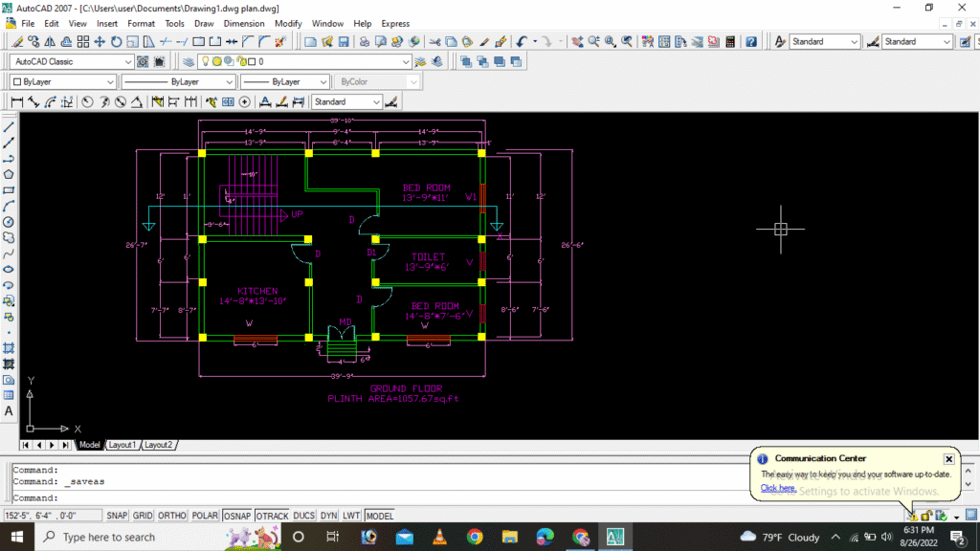Click the Copy object tool icon
The height and width of the screenshot is (551, 980).
(33, 42)
